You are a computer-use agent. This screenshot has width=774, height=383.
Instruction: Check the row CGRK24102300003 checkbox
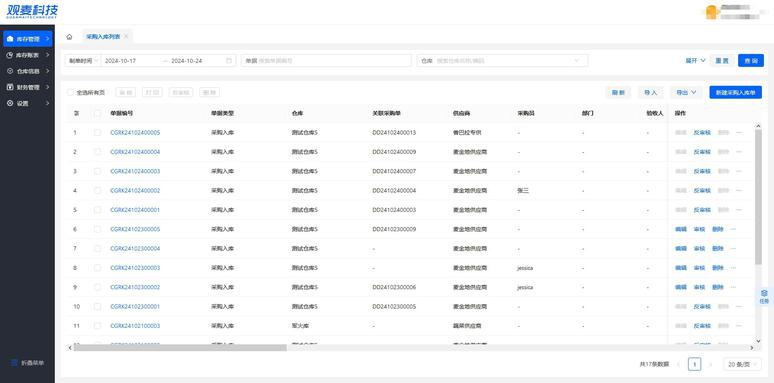coord(97,268)
